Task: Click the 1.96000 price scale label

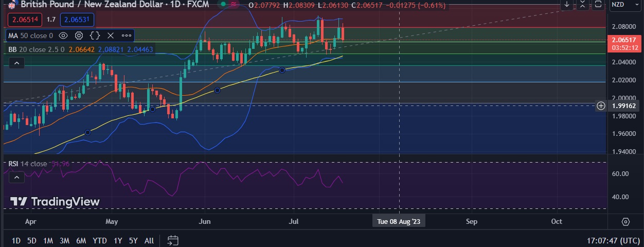Action: [624, 133]
